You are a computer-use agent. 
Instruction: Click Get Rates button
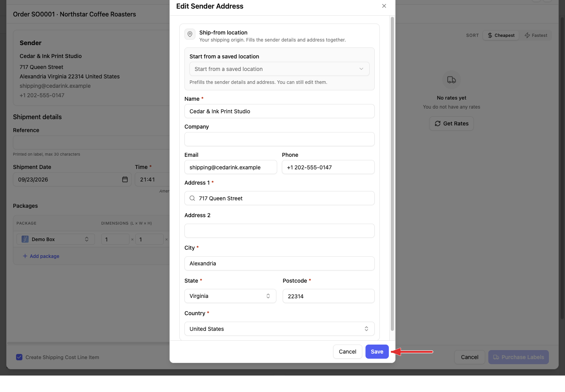(452, 123)
